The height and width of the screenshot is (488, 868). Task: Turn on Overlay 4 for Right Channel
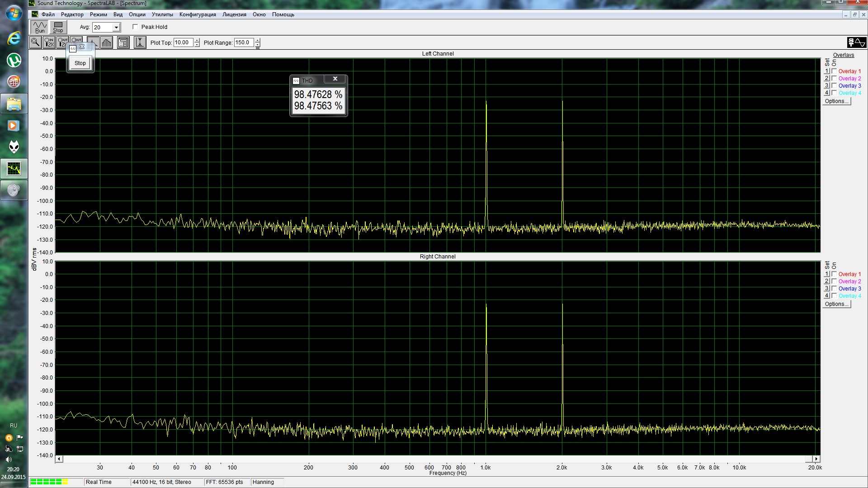834,296
